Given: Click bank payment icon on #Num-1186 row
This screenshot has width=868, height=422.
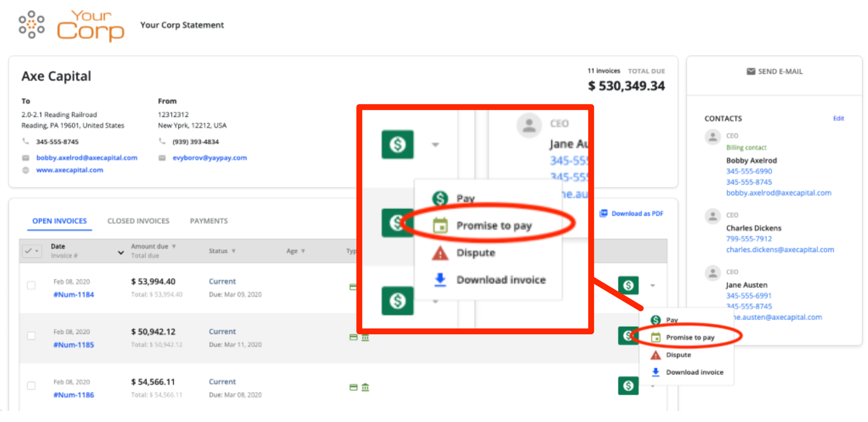Looking at the screenshot, I should pyautogui.click(x=365, y=387).
